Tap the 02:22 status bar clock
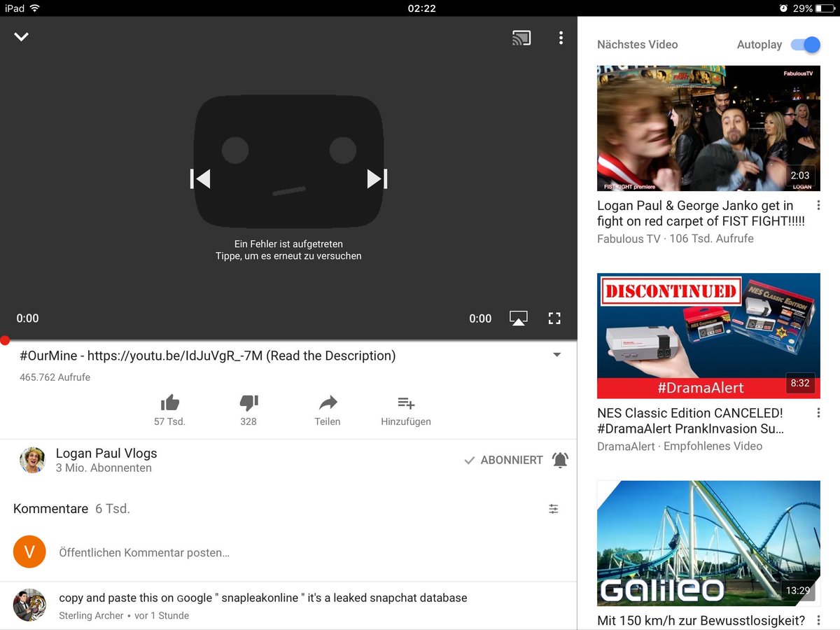The width and height of the screenshot is (840, 630). point(421,8)
